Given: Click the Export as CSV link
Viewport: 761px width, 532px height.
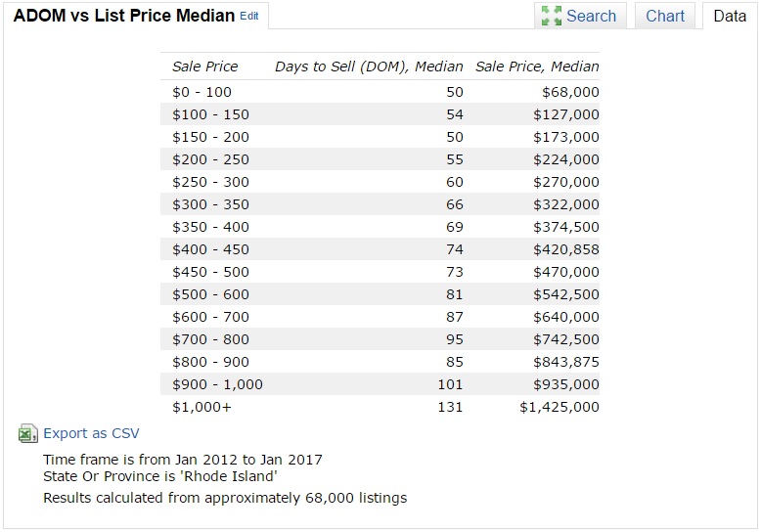Looking at the screenshot, I should [91, 433].
